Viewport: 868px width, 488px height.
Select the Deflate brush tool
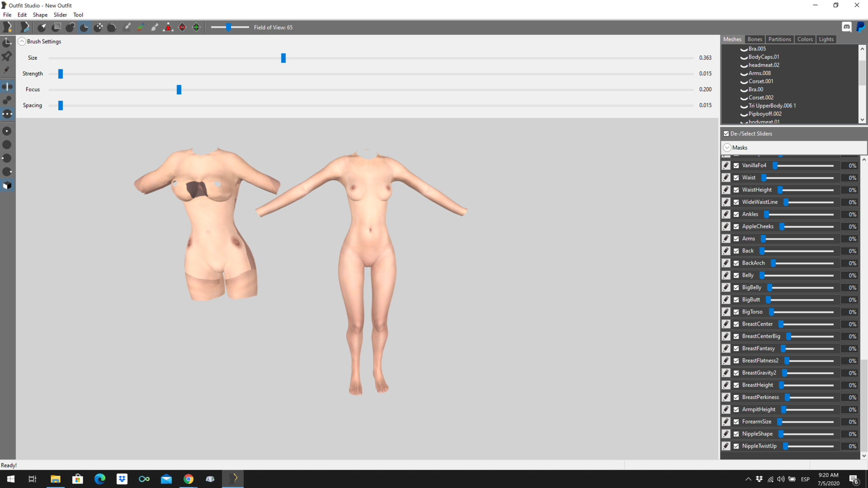[x=84, y=28]
